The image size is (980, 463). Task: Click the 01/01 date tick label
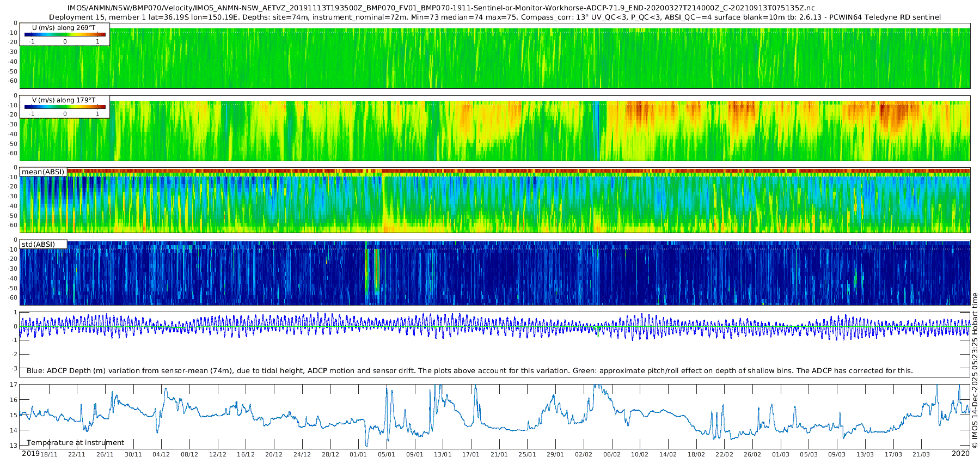point(358,454)
